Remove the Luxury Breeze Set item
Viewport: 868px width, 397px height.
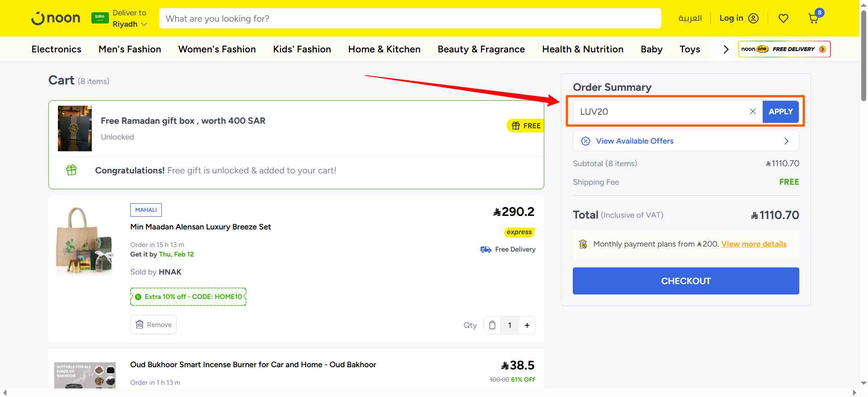(153, 325)
